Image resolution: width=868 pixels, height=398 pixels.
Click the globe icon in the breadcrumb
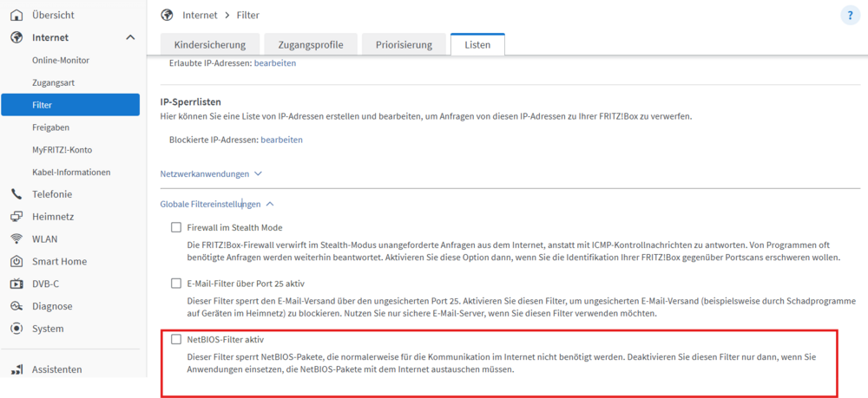[168, 15]
